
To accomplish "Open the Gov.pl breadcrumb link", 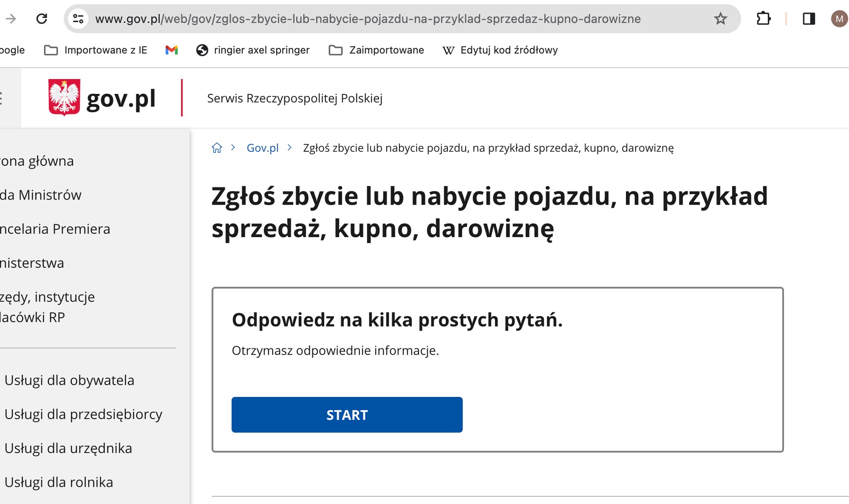I will [x=262, y=148].
